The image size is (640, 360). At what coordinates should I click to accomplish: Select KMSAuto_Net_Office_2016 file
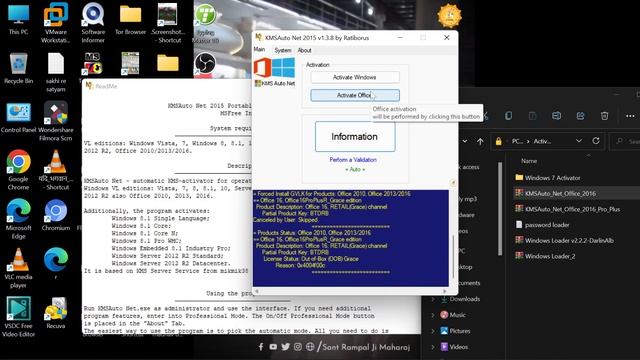point(556,193)
